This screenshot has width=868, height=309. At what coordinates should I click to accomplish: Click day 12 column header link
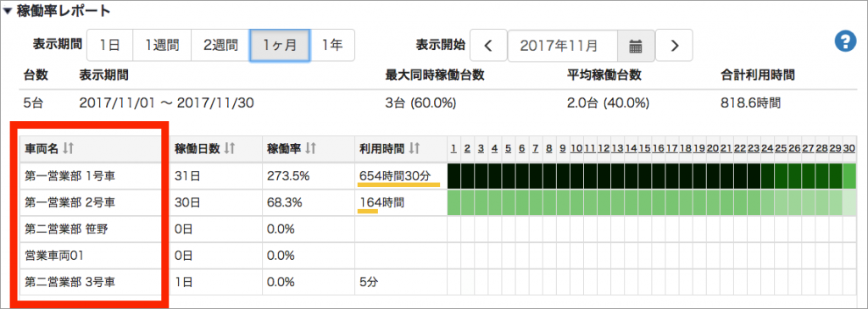[604, 148]
